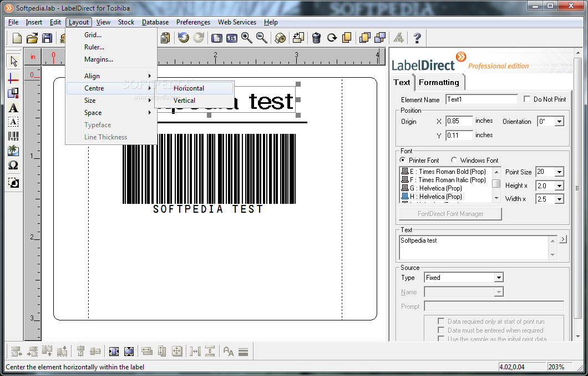
Task: Click the center vertically icon in bottom toolbar
Action: [x=129, y=352]
